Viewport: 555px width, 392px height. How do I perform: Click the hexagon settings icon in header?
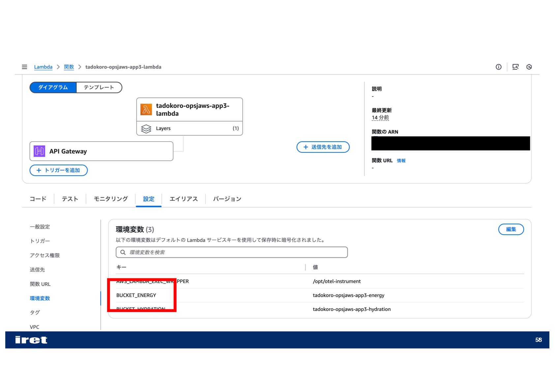[x=529, y=67]
